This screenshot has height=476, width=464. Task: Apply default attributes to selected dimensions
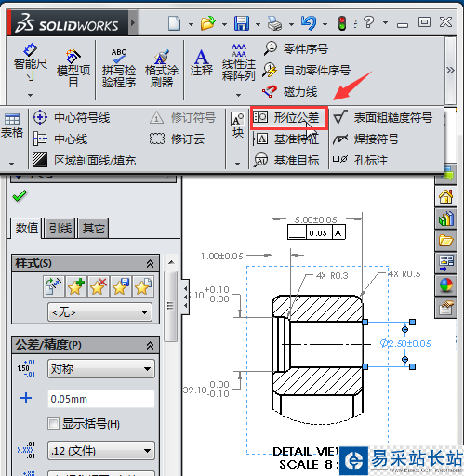[54, 286]
